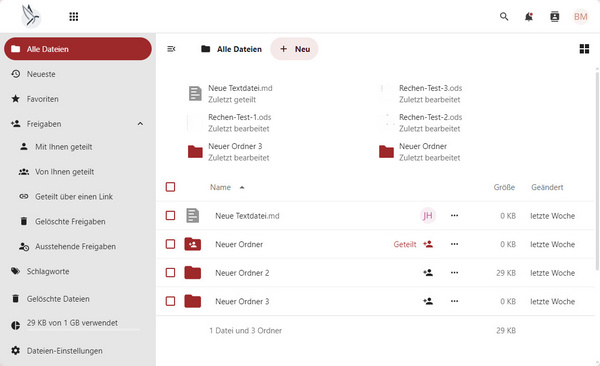
Task: Open the search magnifier
Action: click(504, 16)
